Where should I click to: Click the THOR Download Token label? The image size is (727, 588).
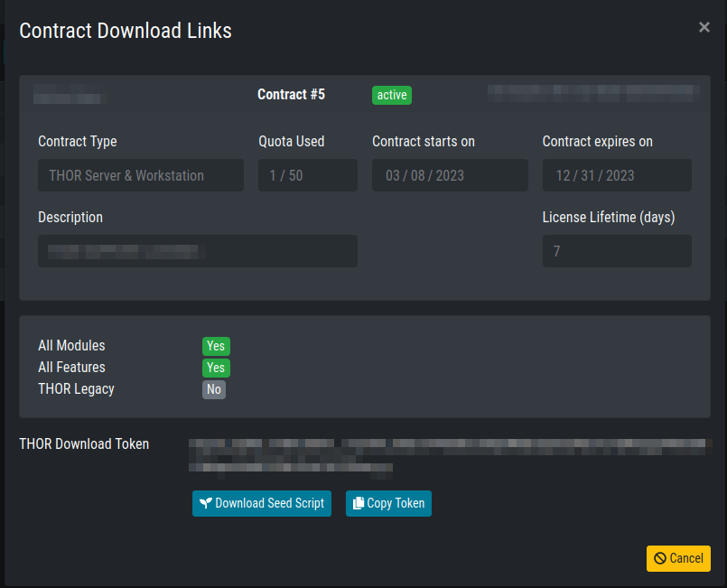click(84, 444)
